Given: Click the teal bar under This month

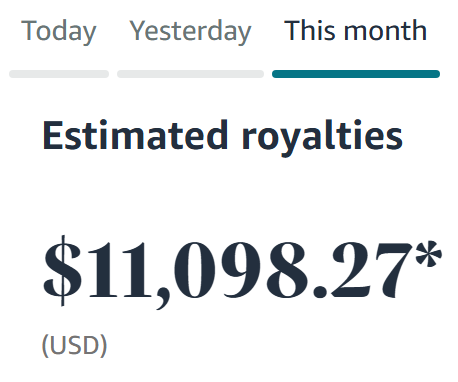Looking at the screenshot, I should click(356, 74).
